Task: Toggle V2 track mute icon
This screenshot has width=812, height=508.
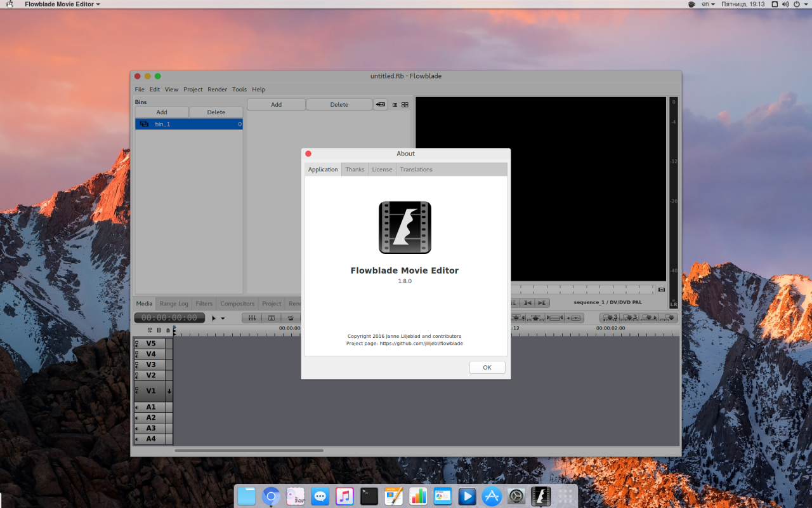Action: coord(136,375)
